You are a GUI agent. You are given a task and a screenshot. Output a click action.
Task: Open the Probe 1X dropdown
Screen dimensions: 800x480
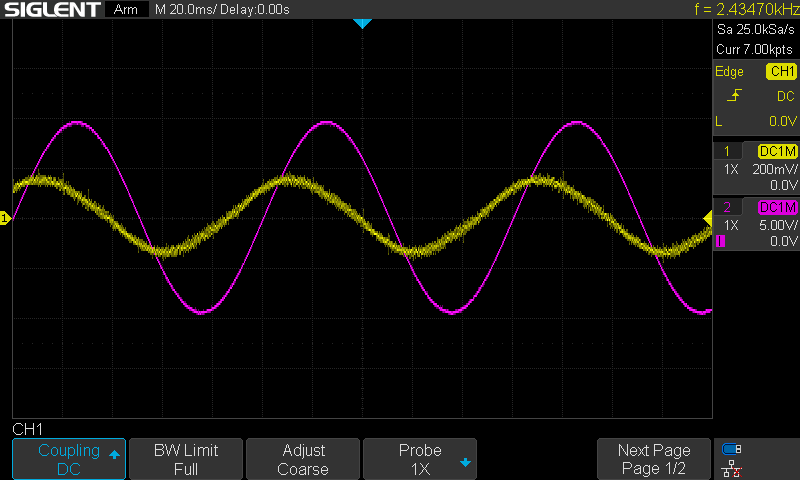point(420,459)
